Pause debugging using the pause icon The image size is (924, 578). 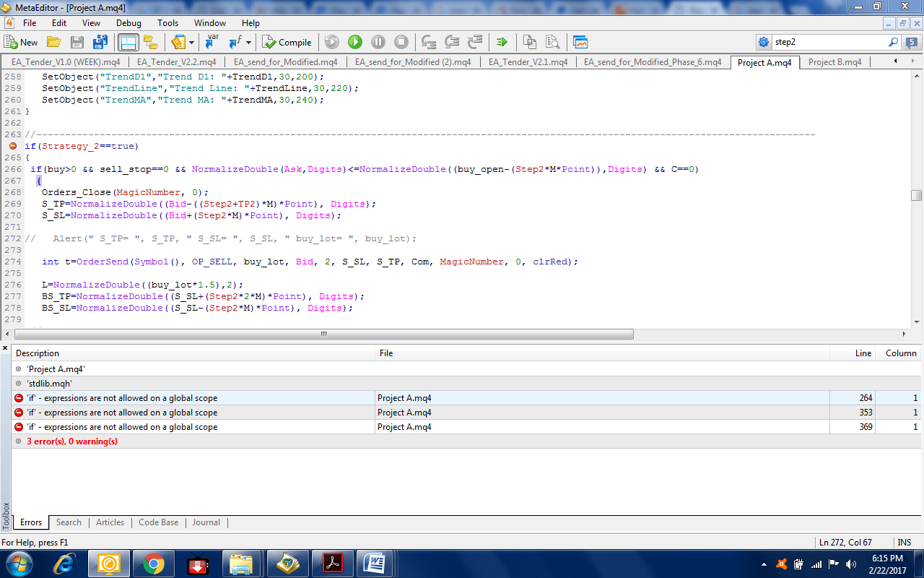[378, 42]
